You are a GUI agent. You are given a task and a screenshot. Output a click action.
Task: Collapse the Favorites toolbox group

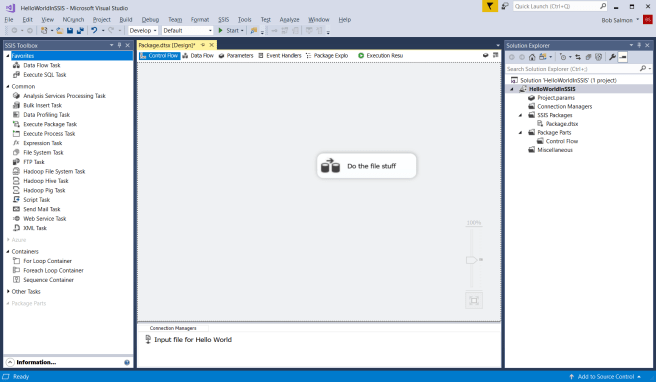click(8, 56)
